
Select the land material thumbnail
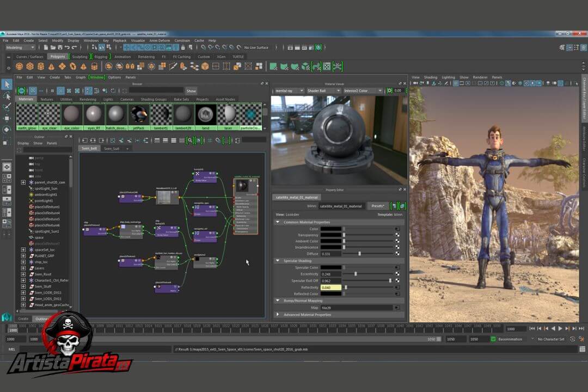click(x=205, y=117)
